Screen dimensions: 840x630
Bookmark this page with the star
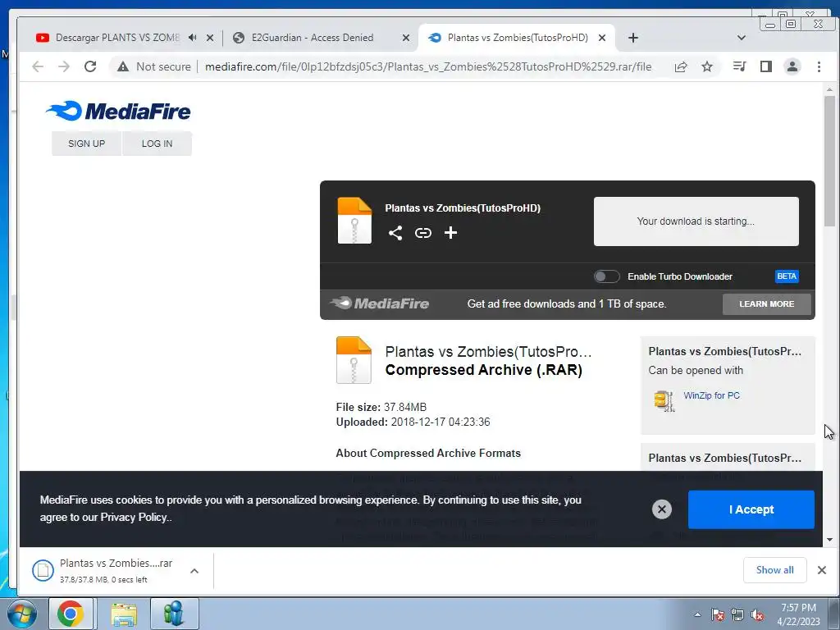707,66
